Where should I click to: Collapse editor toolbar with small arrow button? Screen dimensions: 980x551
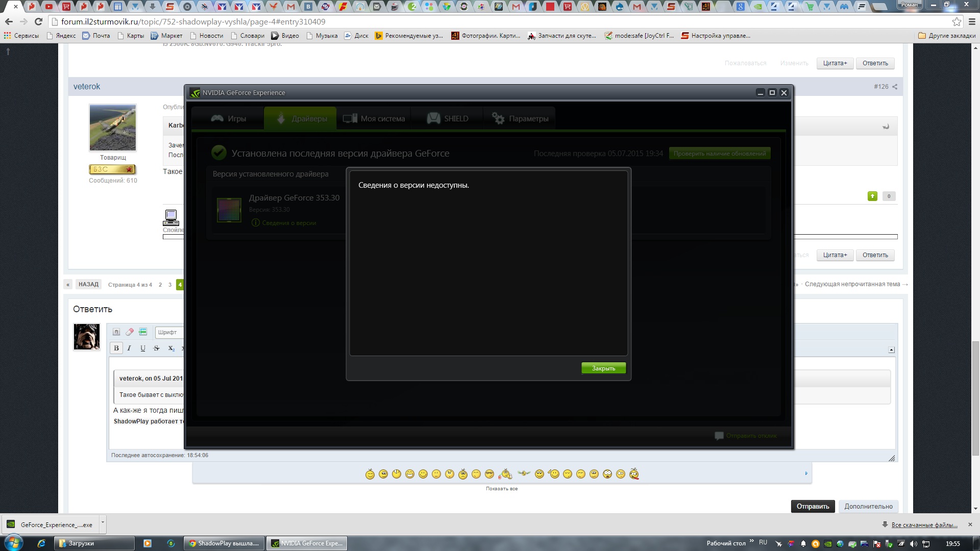891,350
